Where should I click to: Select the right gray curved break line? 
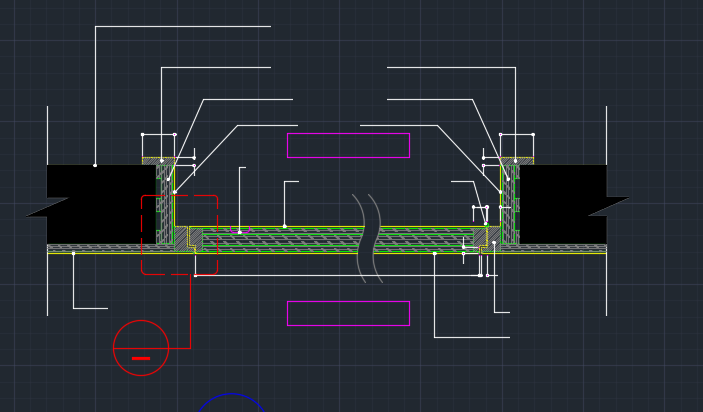click(376, 239)
